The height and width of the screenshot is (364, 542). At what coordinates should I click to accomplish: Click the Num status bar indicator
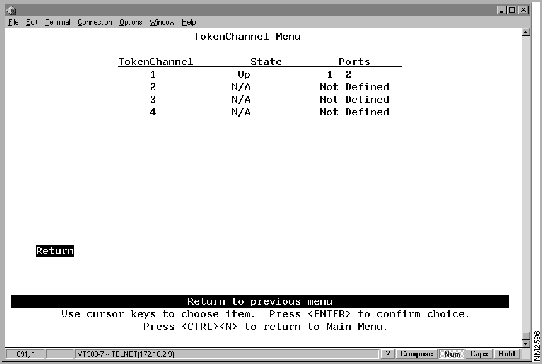pyautogui.click(x=451, y=354)
